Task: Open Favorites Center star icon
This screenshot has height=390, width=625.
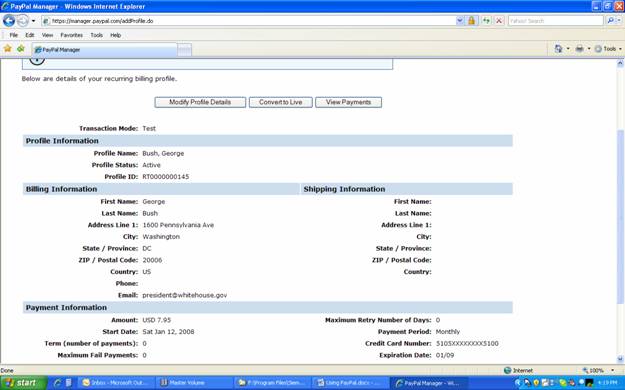Action: point(8,49)
